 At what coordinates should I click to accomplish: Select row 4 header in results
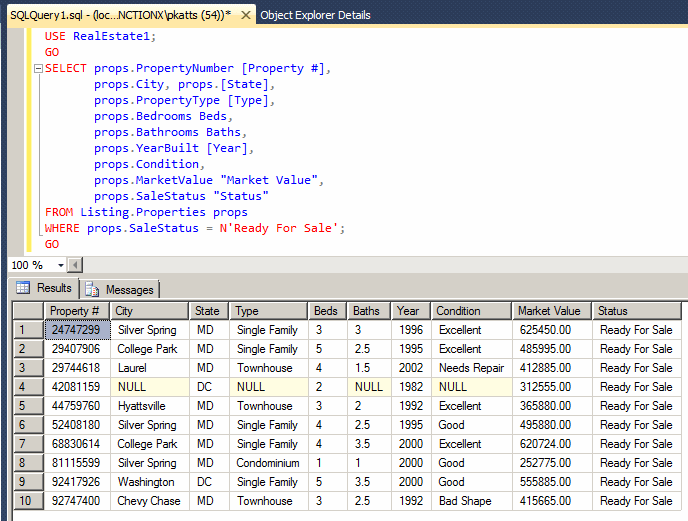coord(29,387)
